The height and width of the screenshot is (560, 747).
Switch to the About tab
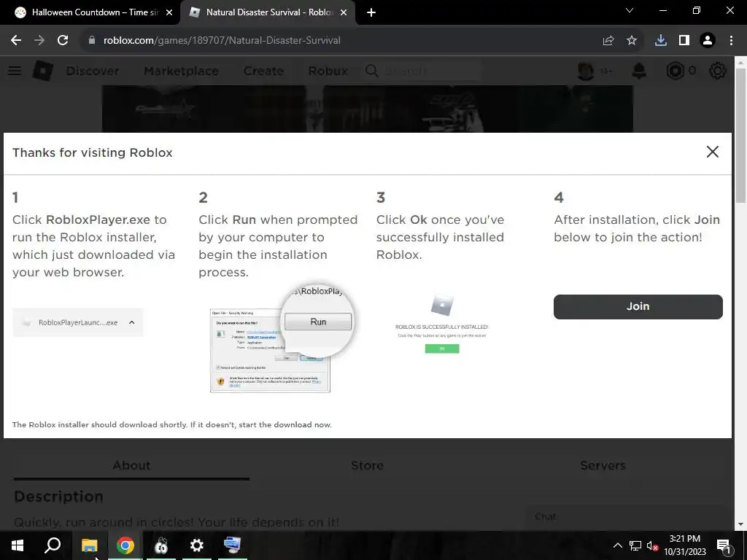[131, 465]
